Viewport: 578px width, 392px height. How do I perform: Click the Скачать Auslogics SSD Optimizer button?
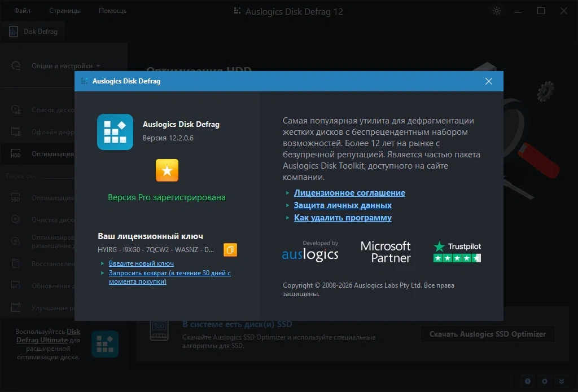tap(487, 334)
